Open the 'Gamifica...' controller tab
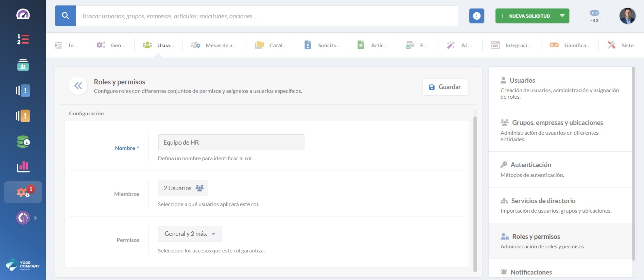The height and width of the screenshot is (280, 644). pyautogui.click(x=570, y=45)
